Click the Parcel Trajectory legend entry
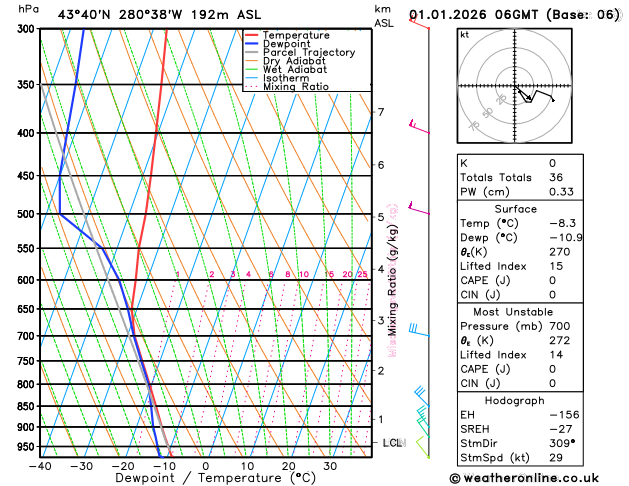Image resolution: width=629 pixels, height=486 pixels. 300,52
